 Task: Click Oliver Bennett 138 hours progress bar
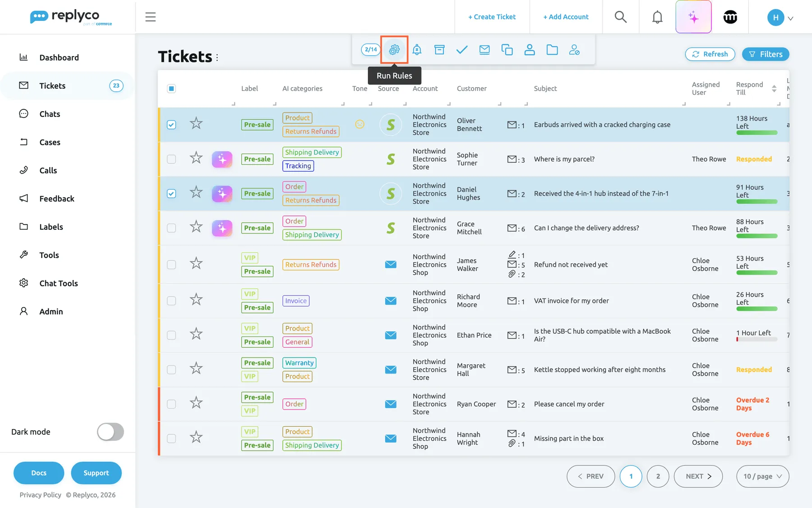click(x=757, y=133)
